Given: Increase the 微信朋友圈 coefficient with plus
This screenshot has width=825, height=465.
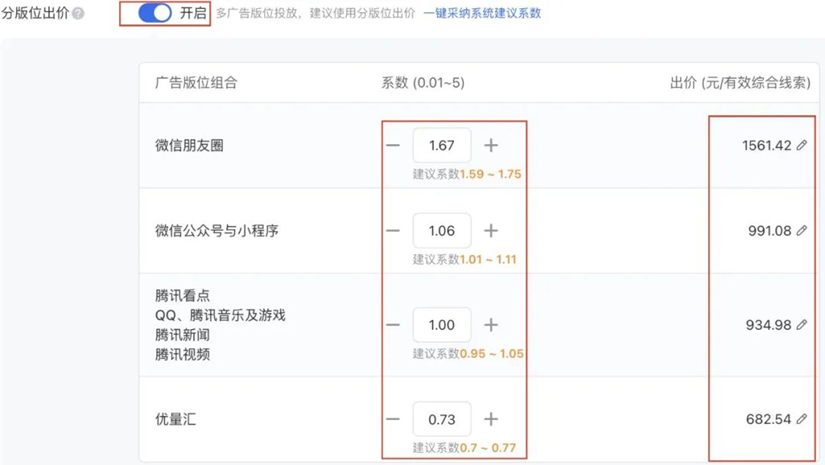Looking at the screenshot, I should [491, 146].
